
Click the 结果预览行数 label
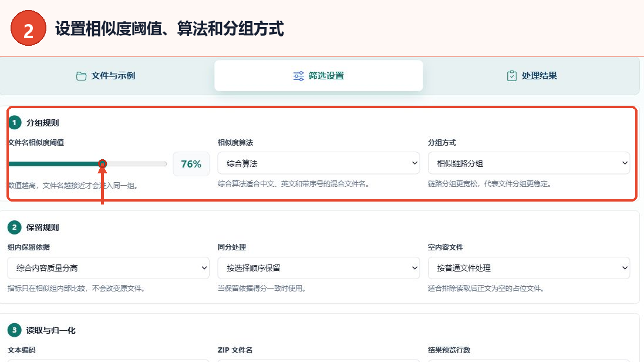[x=449, y=350]
